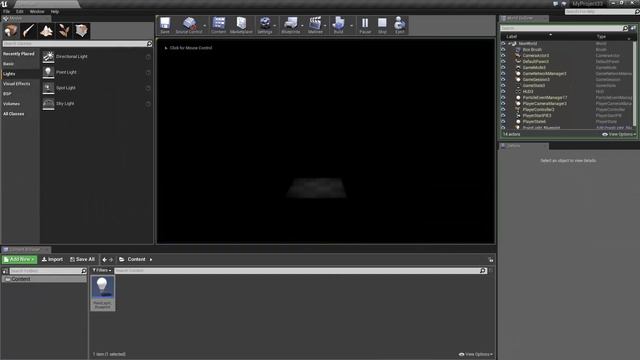The image size is (640, 360).
Task: Select Geometry Editing mode cube icon
Action: (81, 31)
